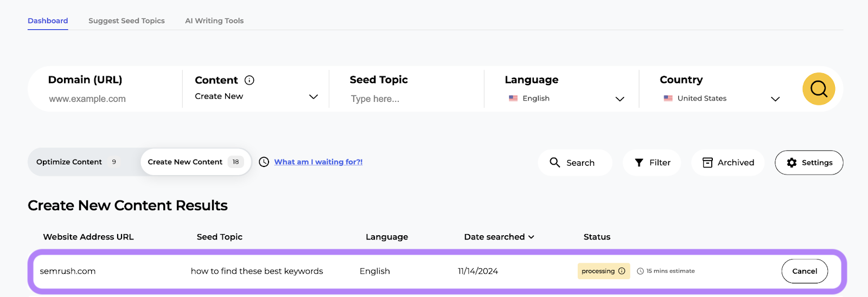The image size is (868, 297).
Task: Expand the Content dropdown chevron
Action: pyautogui.click(x=313, y=96)
